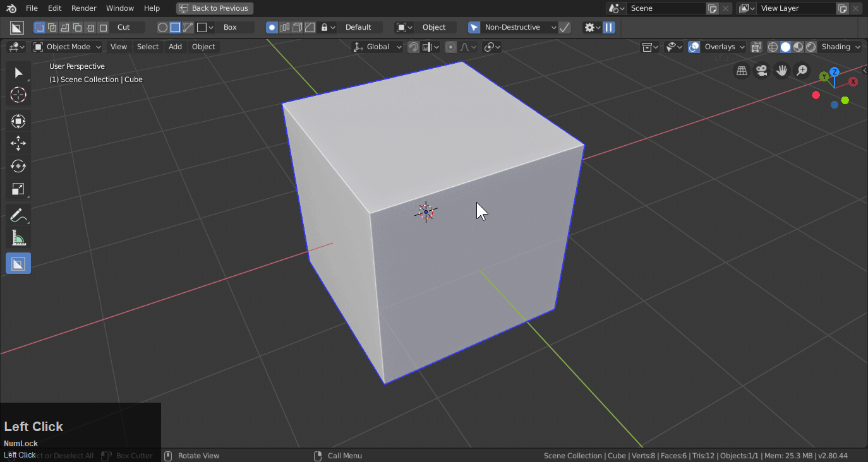The height and width of the screenshot is (462, 868).
Task: Activate the Measure tool
Action: pos(18,238)
